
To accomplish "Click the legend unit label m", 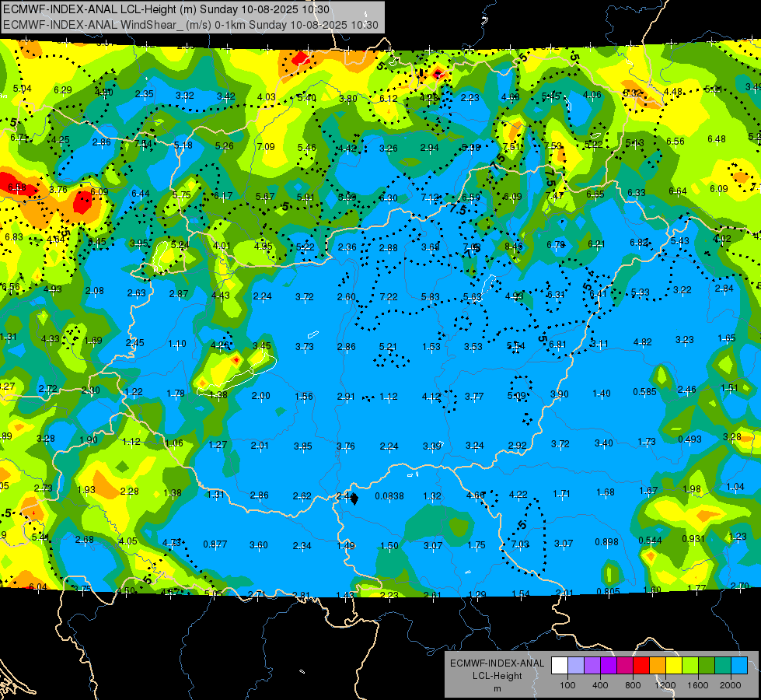I will click(497, 689).
